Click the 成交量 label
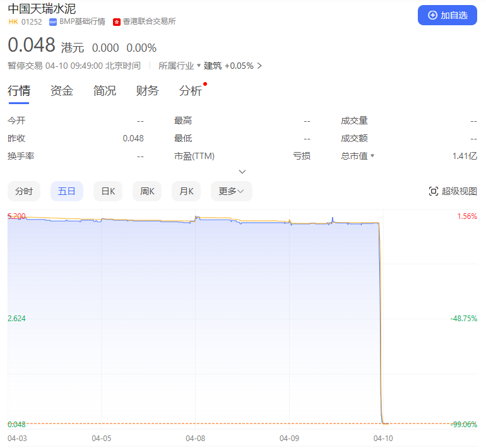The image size is (486, 448). pyautogui.click(x=354, y=121)
